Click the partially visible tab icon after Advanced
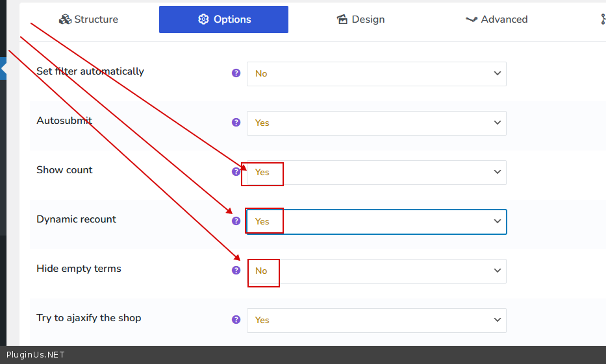Viewport: 606px width, 364px height. pyautogui.click(x=603, y=19)
